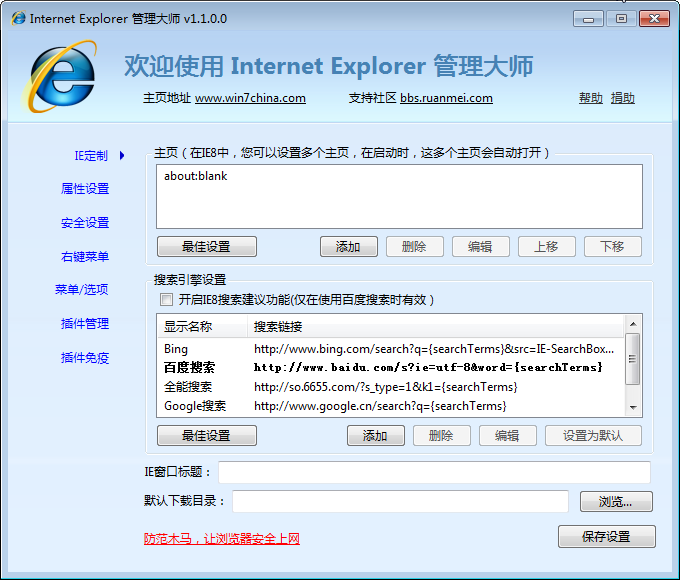Click the search list scrollbar thumb
Image resolution: width=680 pixels, height=580 pixels.
[633, 359]
